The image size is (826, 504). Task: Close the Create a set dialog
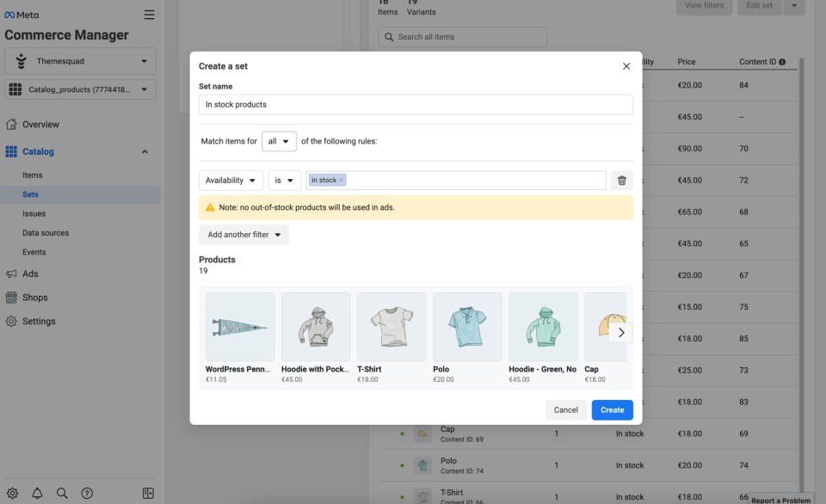pos(626,66)
